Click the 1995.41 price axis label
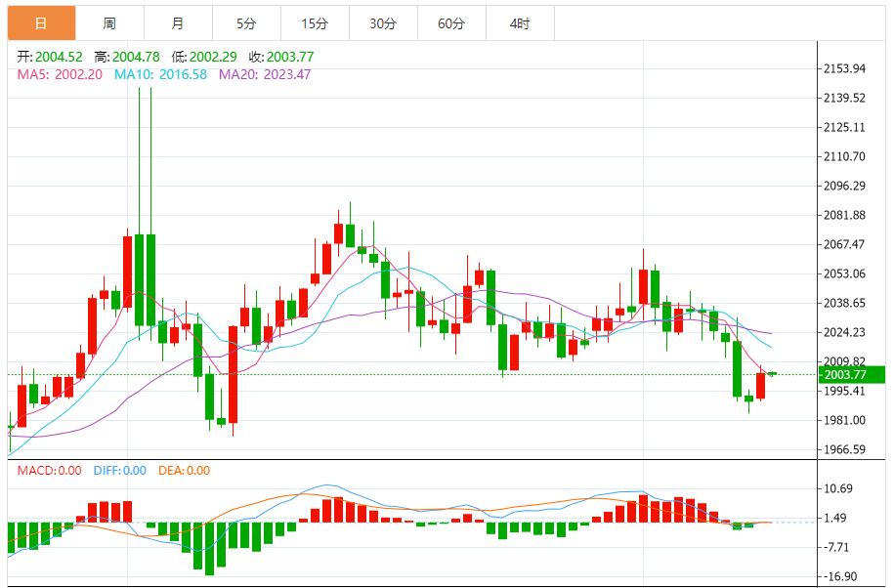Viewport: 894px width, 588px height. click(x=844, y=391)
